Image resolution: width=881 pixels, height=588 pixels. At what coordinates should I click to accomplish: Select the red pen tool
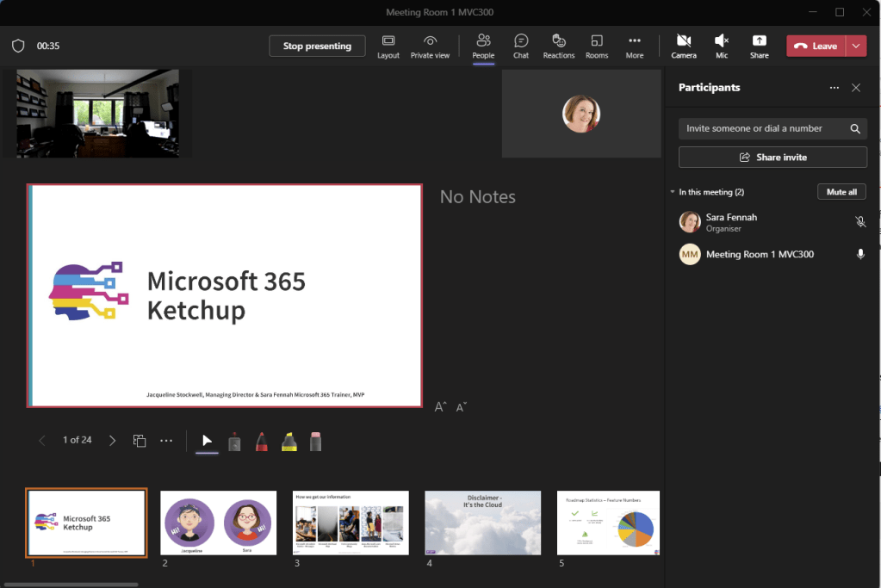pyautogui.click(x=261, y=442)
